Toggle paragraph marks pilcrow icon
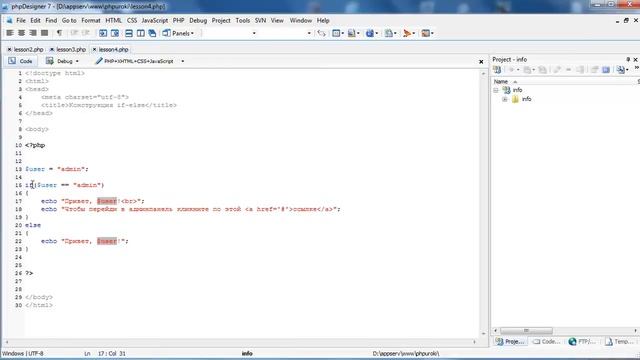Image resolution: width=640 pixels, height=360 pixels. pyautogui.click(x=60, y=33)
